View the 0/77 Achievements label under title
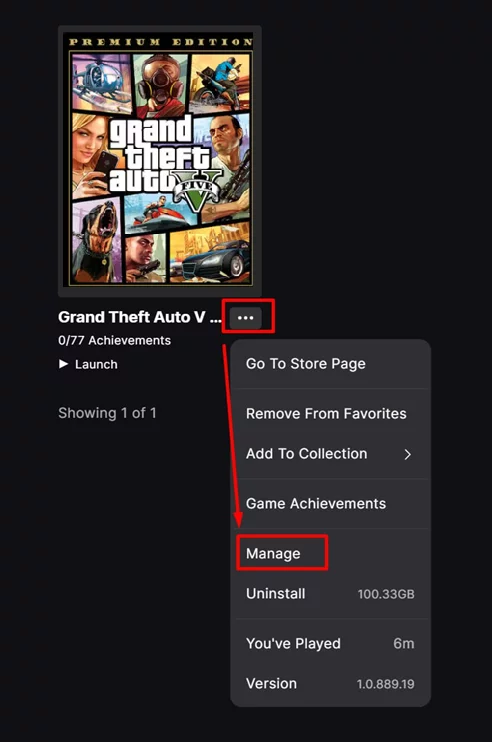 point(114,340)
